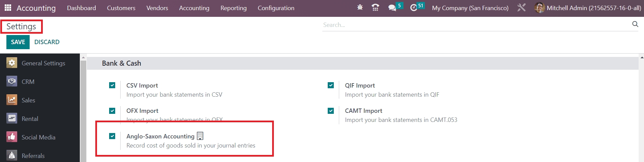Image resolution: width=644 pixels, height=162 pixels.
Task: Open the conversations chat icon
Action: point(392,7)
